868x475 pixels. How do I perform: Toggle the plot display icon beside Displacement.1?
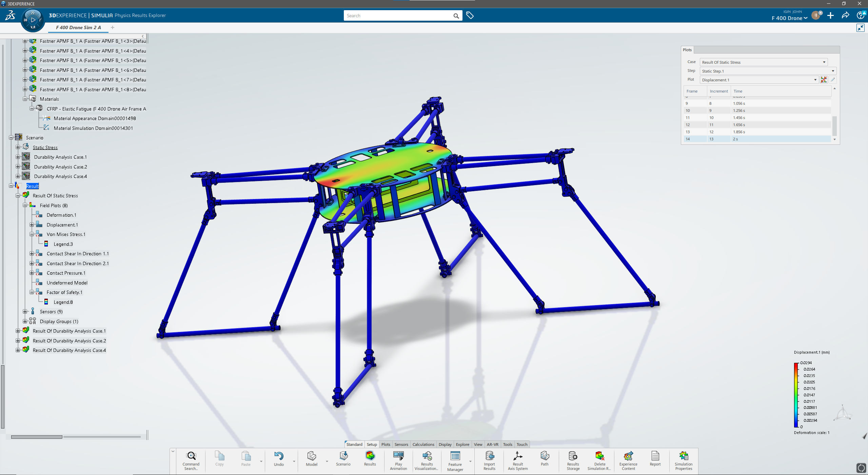click(x=824, y=80)
